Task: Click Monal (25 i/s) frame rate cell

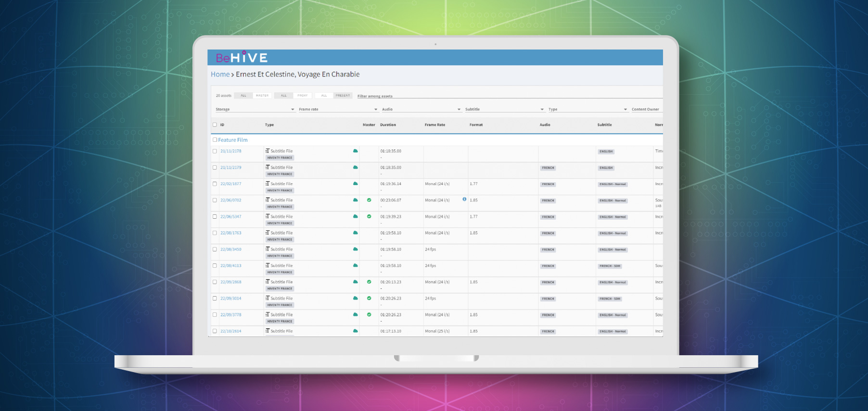Action: (437, 331)
